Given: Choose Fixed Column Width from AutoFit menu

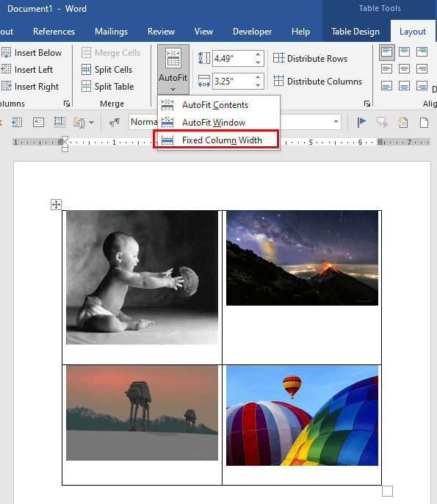Looking at the screenshot, I should point(216,140).
